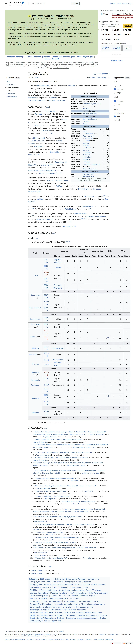
Task: Click the language translate icon
Action: pyautogui.click(x=94, y=74)
